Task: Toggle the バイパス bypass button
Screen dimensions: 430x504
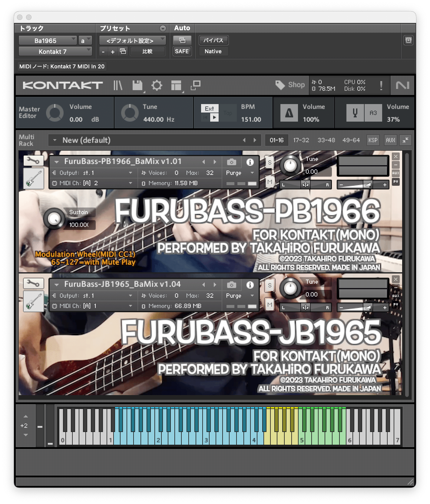Action: click(213, 40)
